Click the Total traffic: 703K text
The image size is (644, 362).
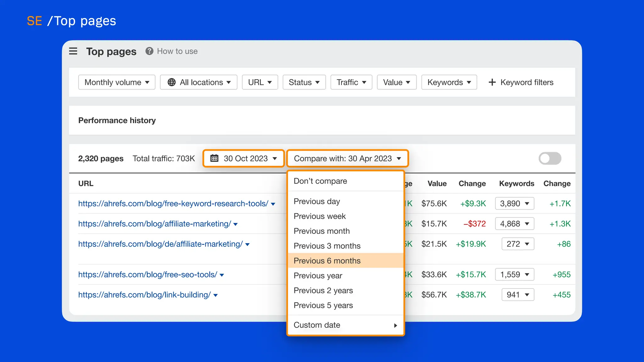tap(164, 158)
